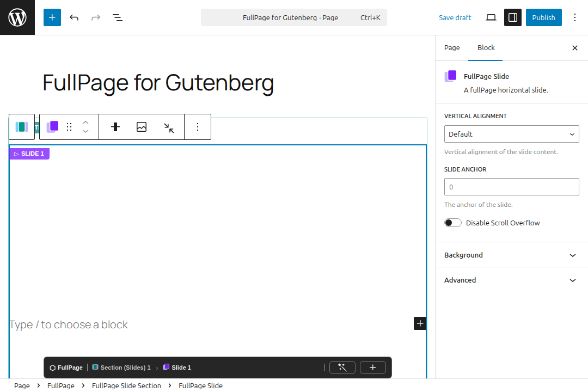Focus the Slide Anchor input field
Screen dimensions: 588x392
[x=511, y=187]
